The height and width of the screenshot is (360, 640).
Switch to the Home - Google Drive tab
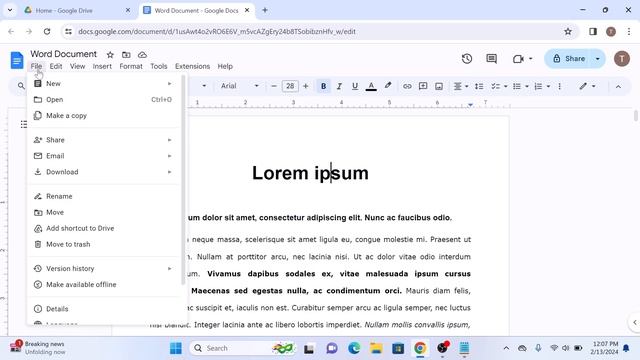(x=77, y=11)
